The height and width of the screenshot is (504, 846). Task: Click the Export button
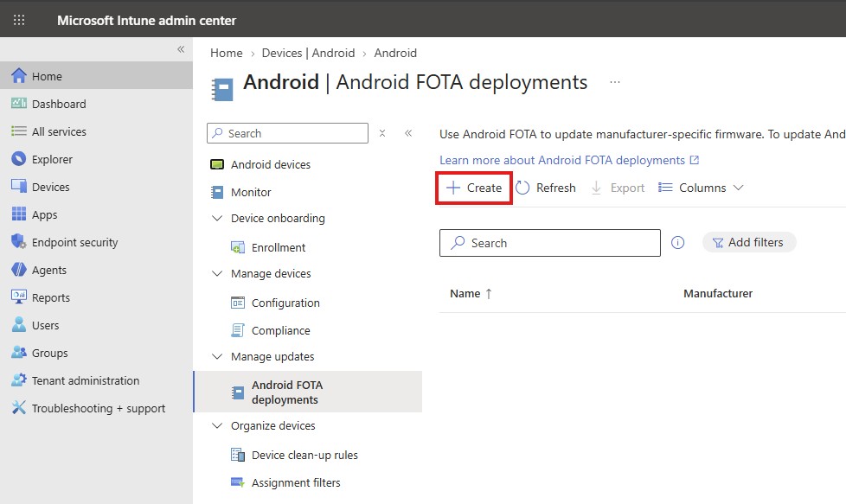click(618, 188)
